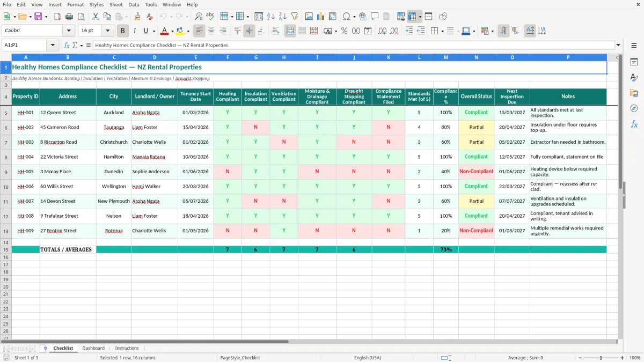Image resolution: width=644 pixels, height=362 pixels.
Task: Open the Paste options dropdown arrow
Action: coord(126,17)
